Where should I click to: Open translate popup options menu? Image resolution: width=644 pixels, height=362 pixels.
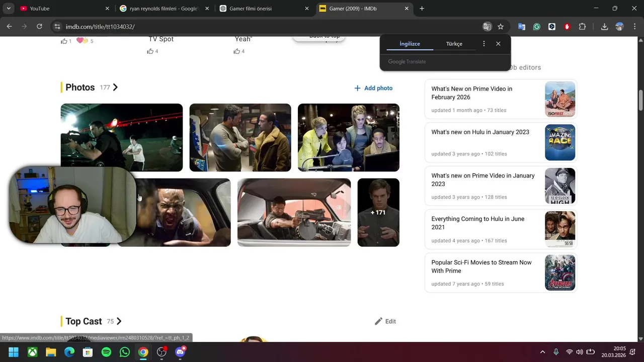[484, 44]
